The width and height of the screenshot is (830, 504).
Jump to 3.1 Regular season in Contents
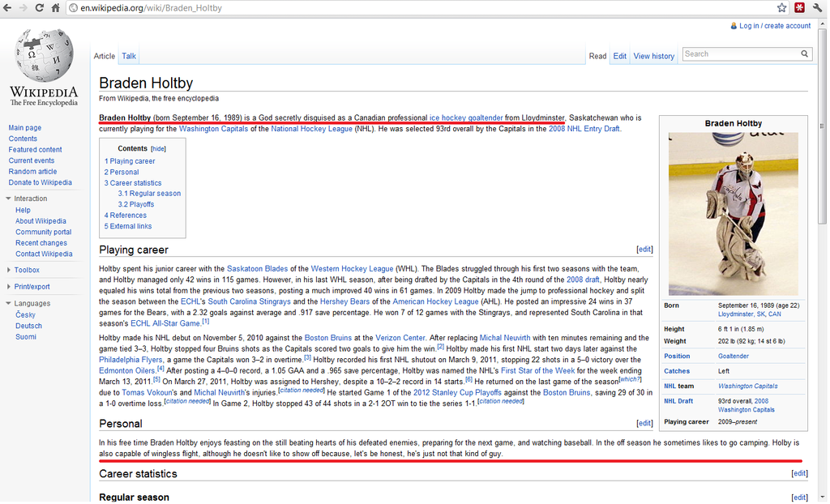click(x=149, y=194)
